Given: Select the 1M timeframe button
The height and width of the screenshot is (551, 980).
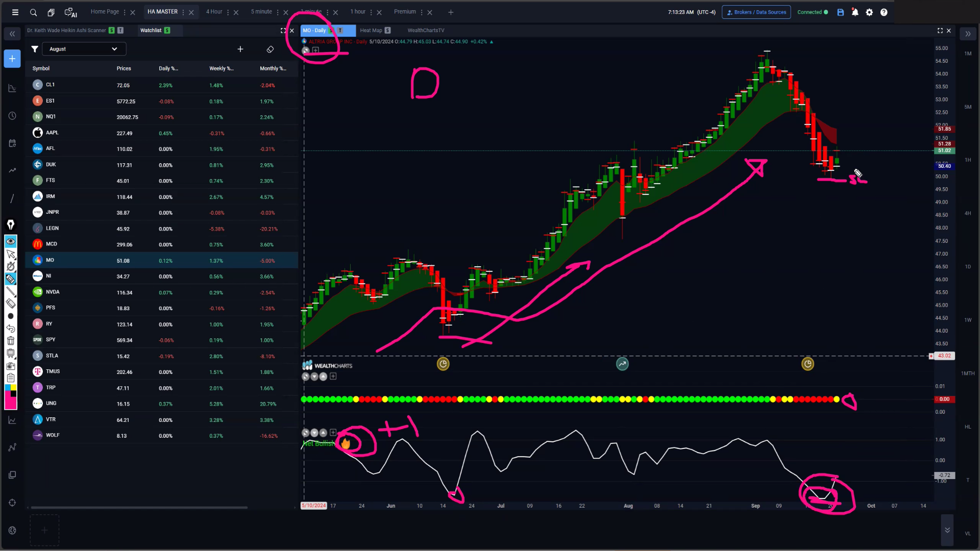Looking at the screenshot, I should (968, 54).
